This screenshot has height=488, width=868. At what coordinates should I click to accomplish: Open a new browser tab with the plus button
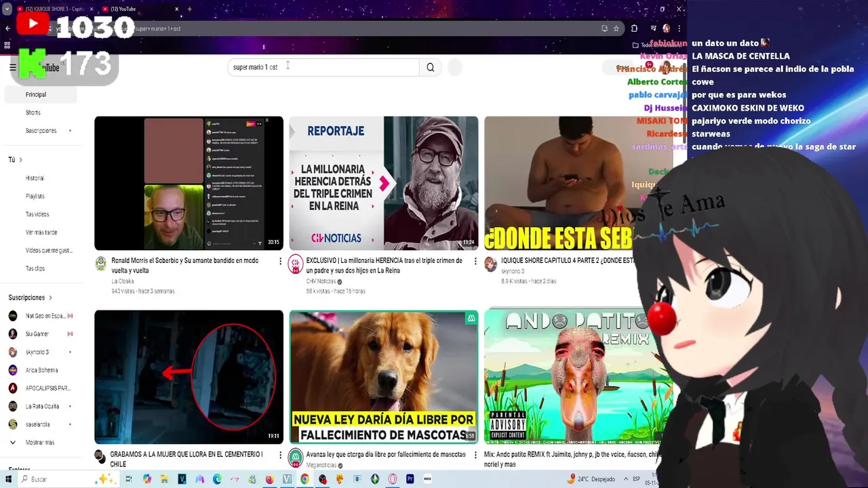tap(189, 9)
